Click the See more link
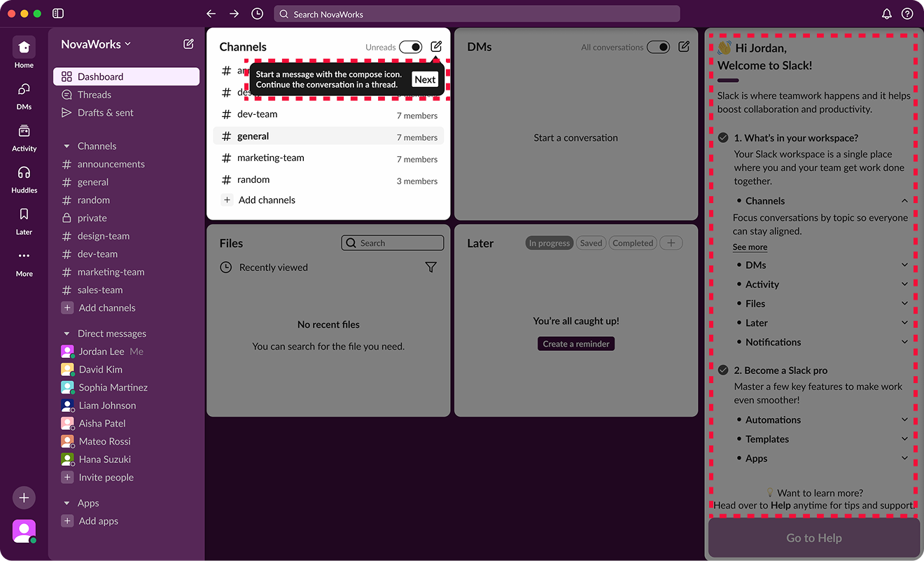This screenshot has height=561, width=924. point(750,247)
